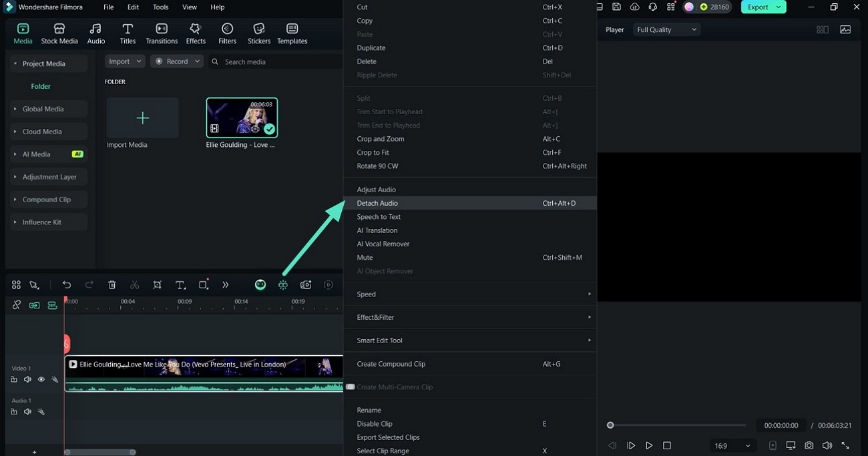Open the Full Quality dropdown
The width and height of the screenshot is (868, 456).
pos(666,29)
